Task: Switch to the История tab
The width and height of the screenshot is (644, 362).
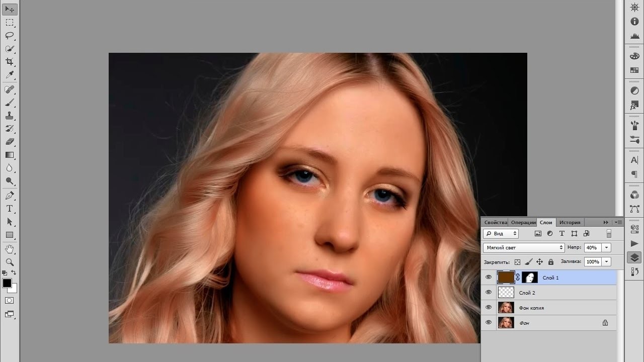Action: point(570,222)
